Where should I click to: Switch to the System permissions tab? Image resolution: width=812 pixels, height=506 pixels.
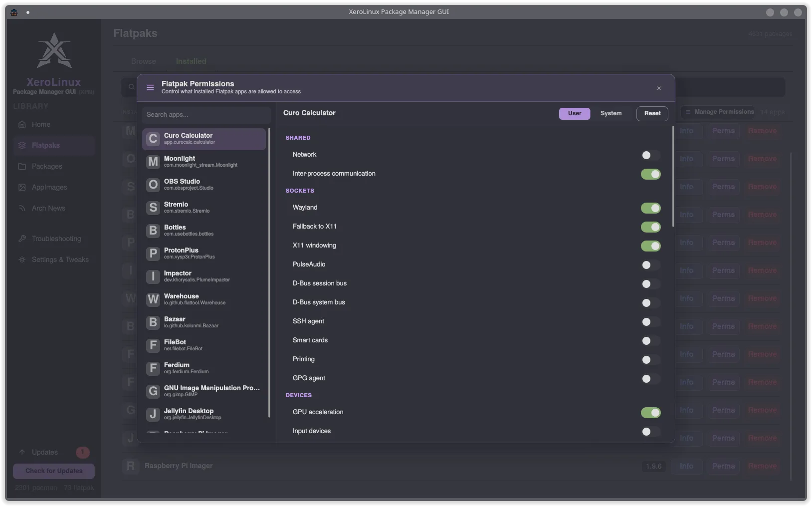tap(610, 113)
